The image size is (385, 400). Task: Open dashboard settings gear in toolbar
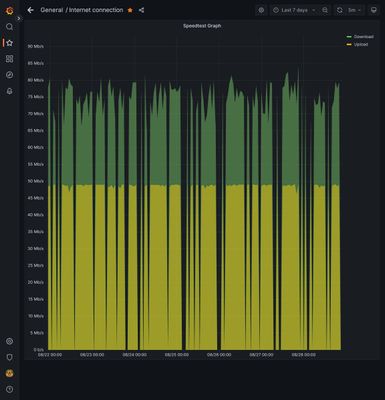click(261, 10)
